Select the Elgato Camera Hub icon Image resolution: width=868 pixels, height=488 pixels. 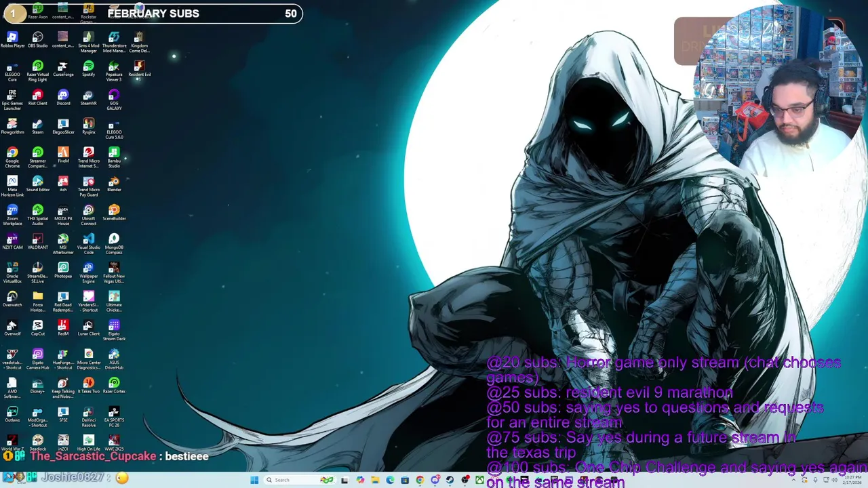click(37, 359)
